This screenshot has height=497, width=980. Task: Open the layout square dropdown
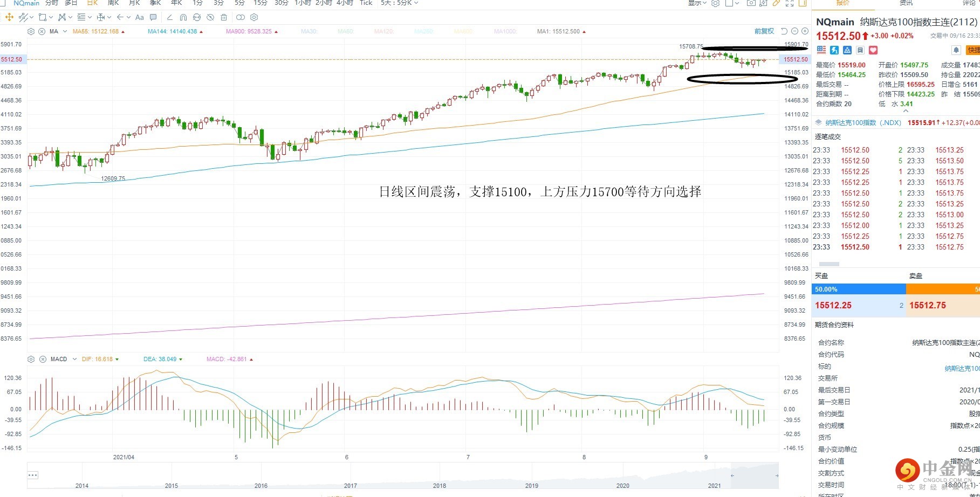[732, 3]
